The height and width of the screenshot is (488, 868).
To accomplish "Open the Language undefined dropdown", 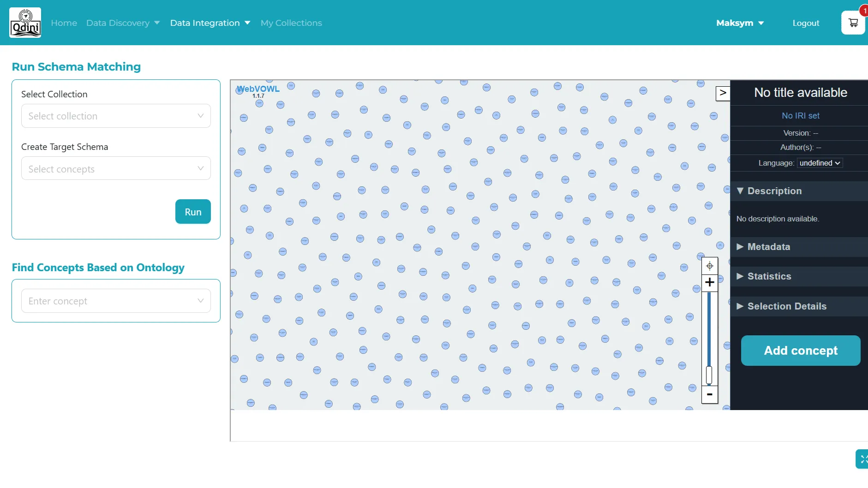I will 820,163.
